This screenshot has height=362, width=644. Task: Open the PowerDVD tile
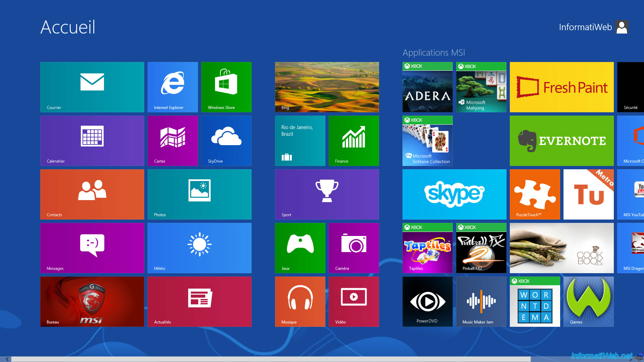(x=428, y=302)
